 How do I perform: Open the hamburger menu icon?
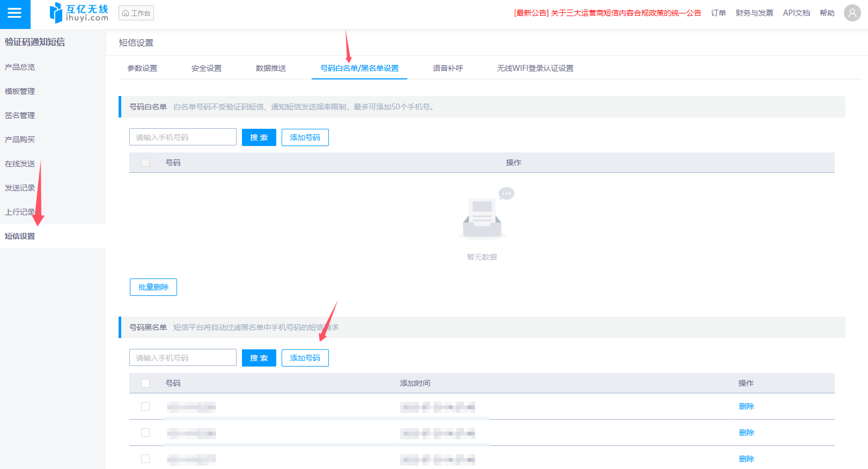click(x=14, y=13)
